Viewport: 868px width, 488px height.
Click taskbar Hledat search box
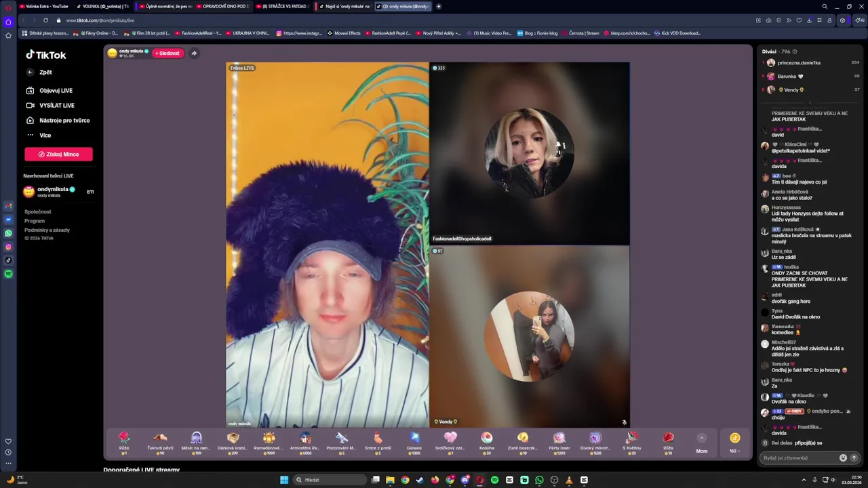329,480
